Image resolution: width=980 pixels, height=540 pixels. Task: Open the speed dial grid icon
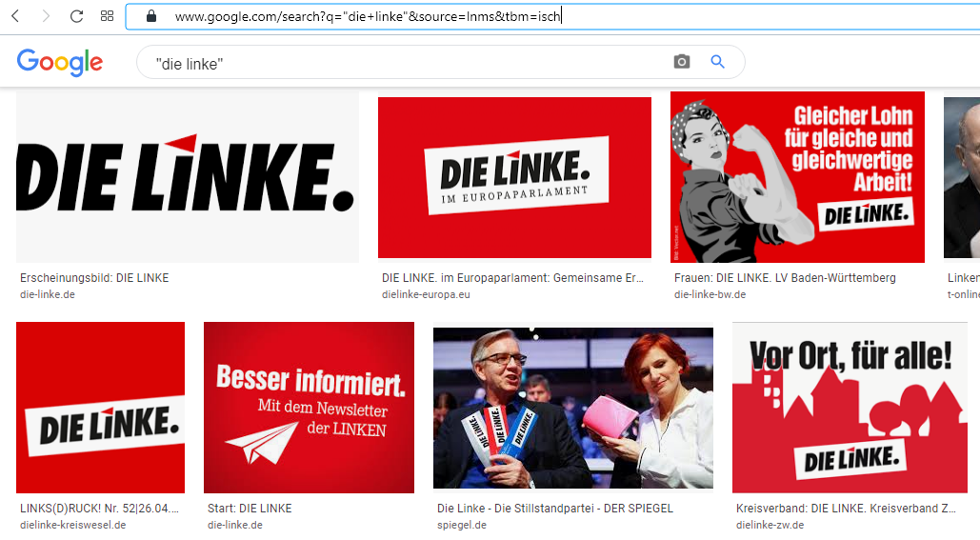click(x=108, y=16)
